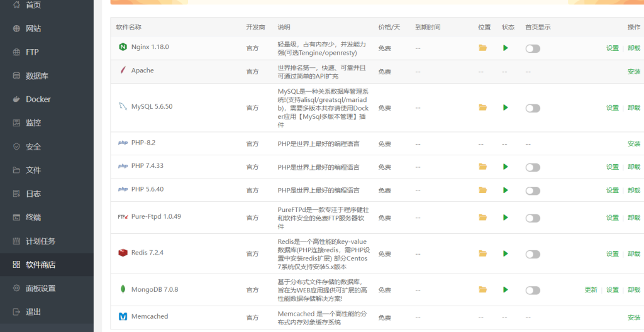Open 设置 for Nginx 1.18.0

(613, 48)
